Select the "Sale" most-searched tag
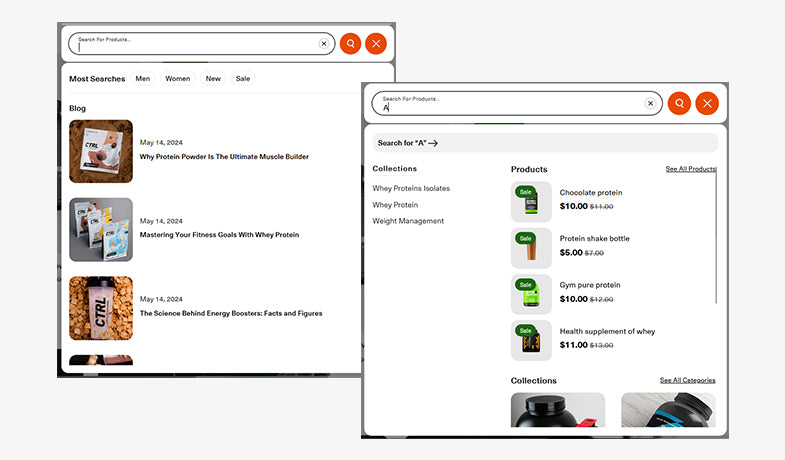The height and width of the screenshot is (460, 785). coord(243,79)
